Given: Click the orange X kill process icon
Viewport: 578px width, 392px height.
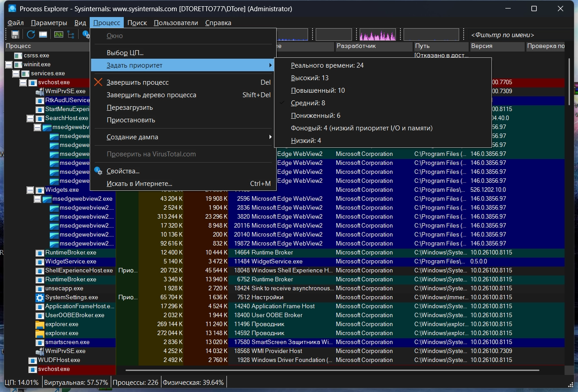Looking at the screenshot, I should (x=98, y=82).
